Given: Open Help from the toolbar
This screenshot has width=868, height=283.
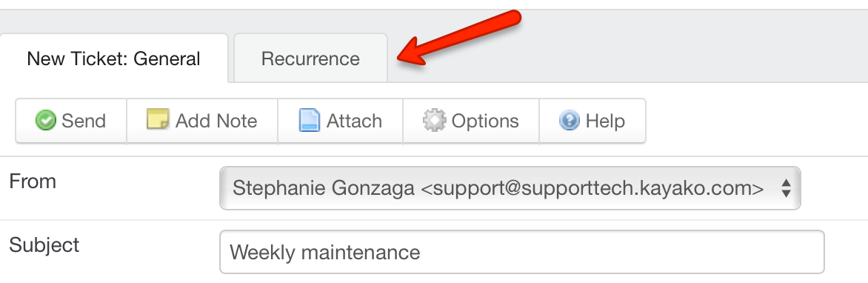Looking at the screenshot, I should click(592, 121).
